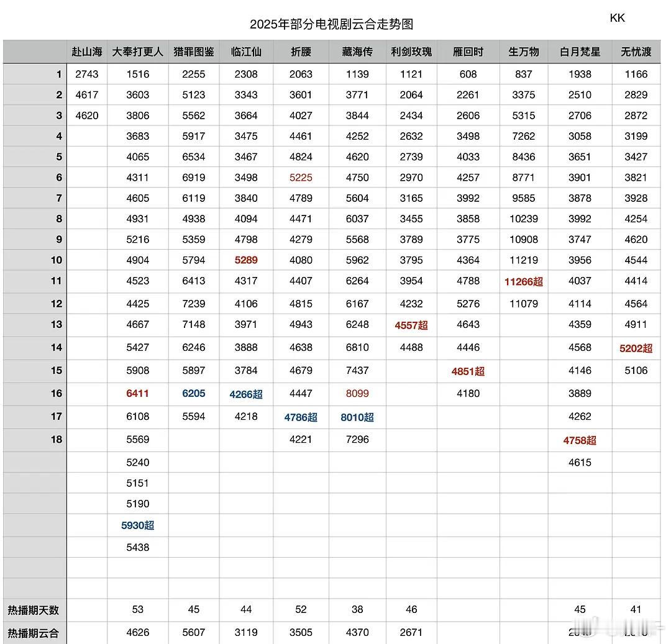Click 热播期云合 value 4626

tap(137, 632)
